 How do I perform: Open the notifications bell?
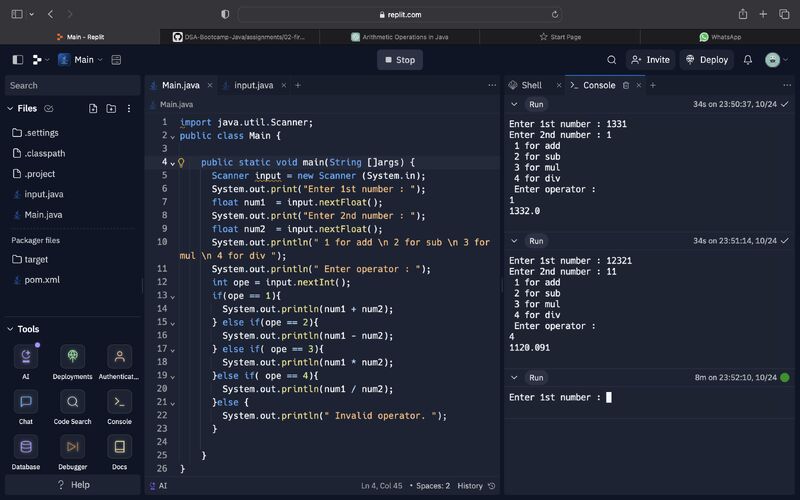coord(747,60)
